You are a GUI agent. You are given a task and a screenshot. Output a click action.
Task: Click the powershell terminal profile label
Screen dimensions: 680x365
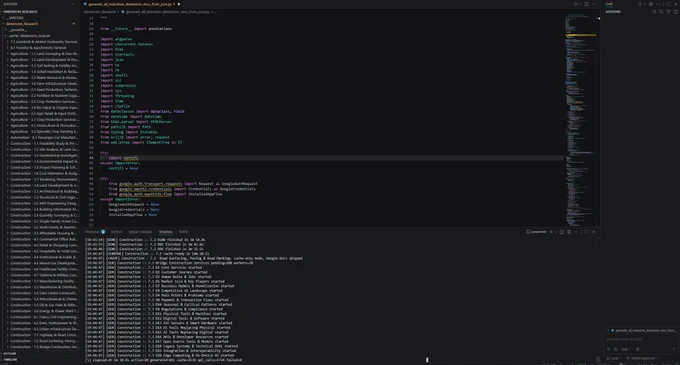(x=537, y=232)
